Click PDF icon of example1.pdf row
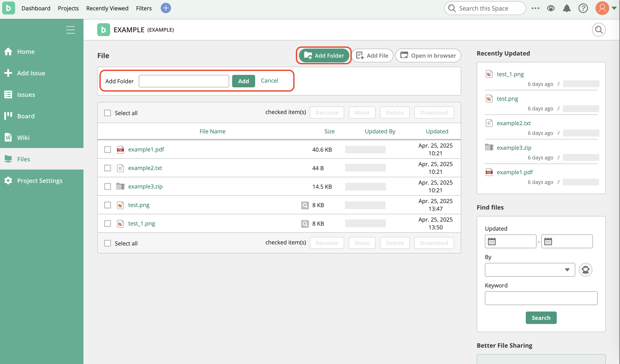 [x=120, y=149]
